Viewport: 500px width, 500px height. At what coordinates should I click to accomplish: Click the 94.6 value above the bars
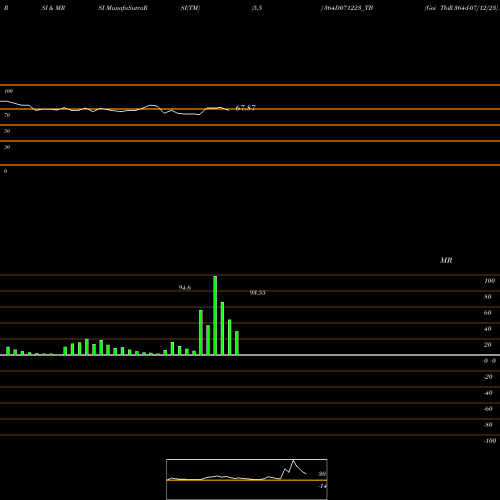(x=185, y=288)
